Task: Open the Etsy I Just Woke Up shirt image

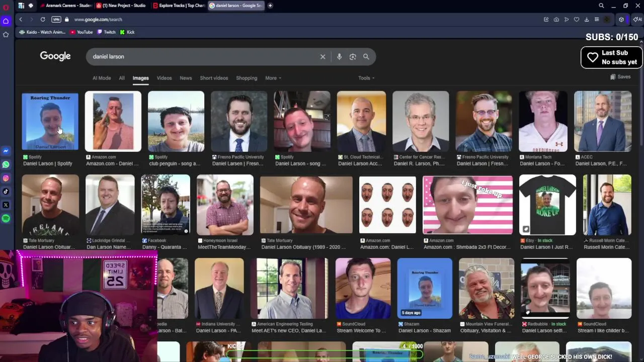Action: tap(547, 205)
